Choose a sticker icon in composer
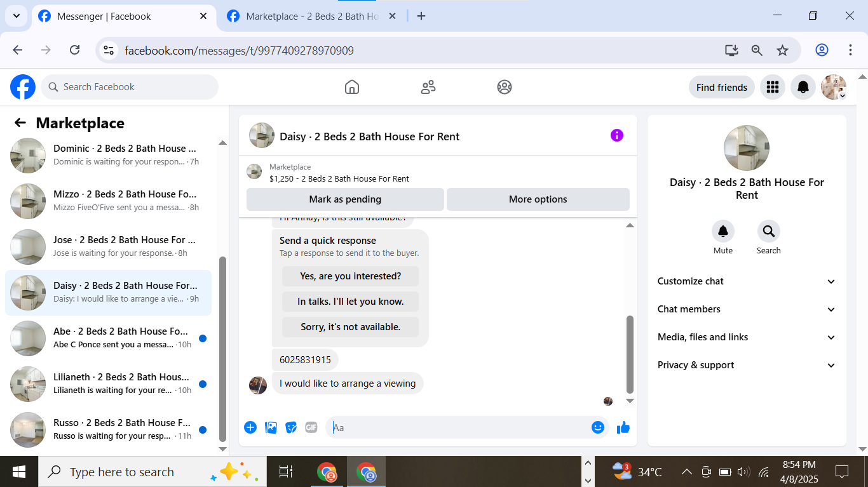This screenshot has height=487, width=868. 291,427
